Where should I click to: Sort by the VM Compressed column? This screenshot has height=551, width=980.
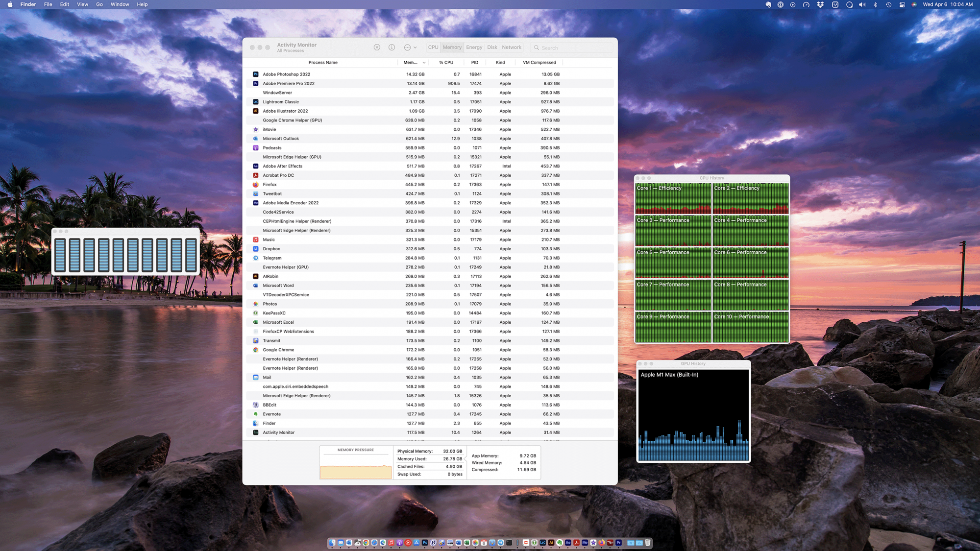pos(539,63)
